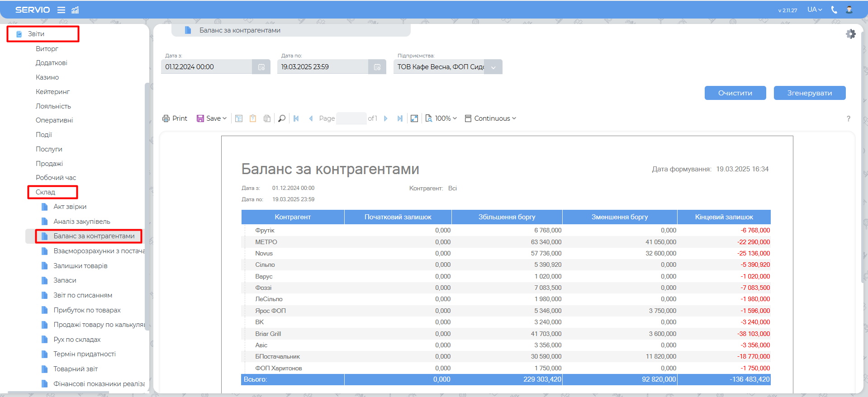This screenshot has height=397, width=868.
Task: Click the Print button in report toolbar
Action: click(x=175, y=118)
